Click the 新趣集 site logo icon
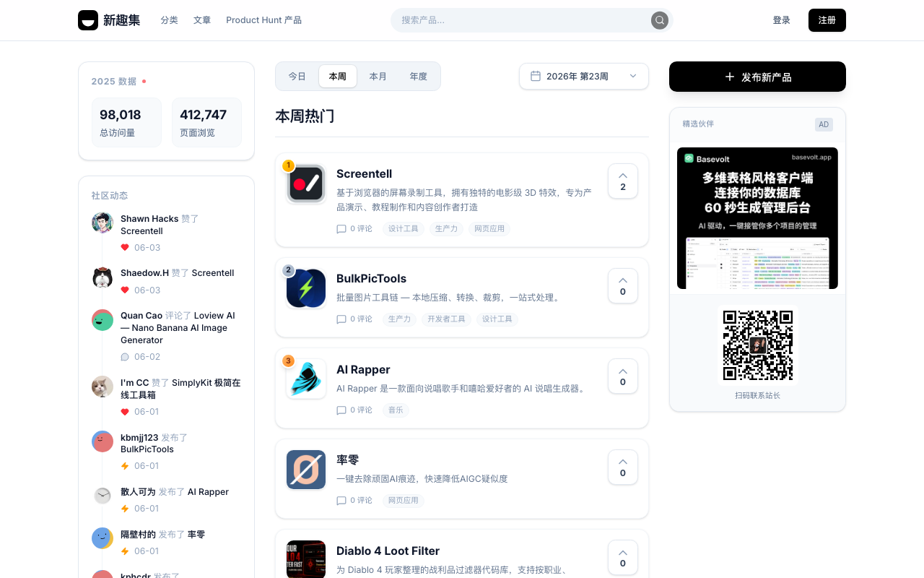Screen dimensions: 924x578 (x=88, y=20)
